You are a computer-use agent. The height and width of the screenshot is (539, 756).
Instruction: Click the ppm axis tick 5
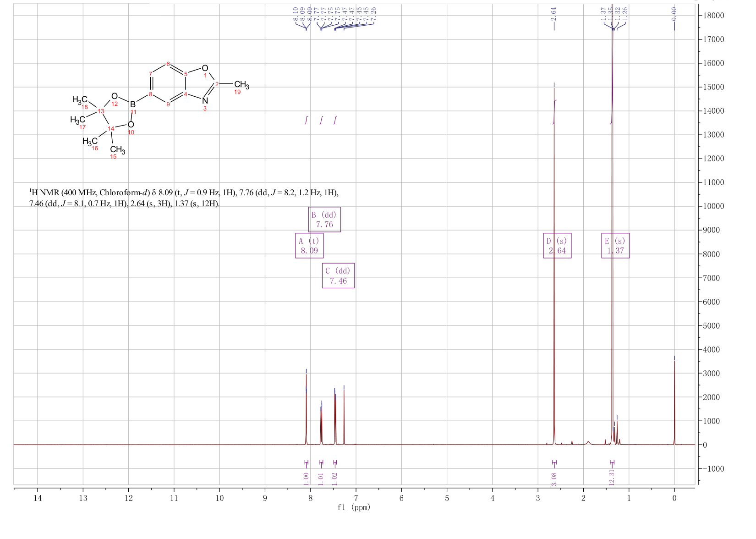(447, 498)
